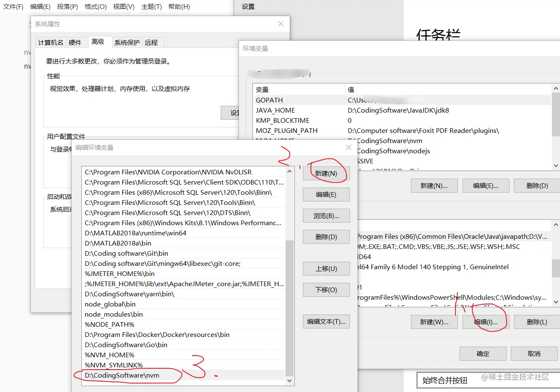560x392 pixels.
Task: Click 编辑(E) button in 编辑环境变量 dialog
Action: click(326, 195)
